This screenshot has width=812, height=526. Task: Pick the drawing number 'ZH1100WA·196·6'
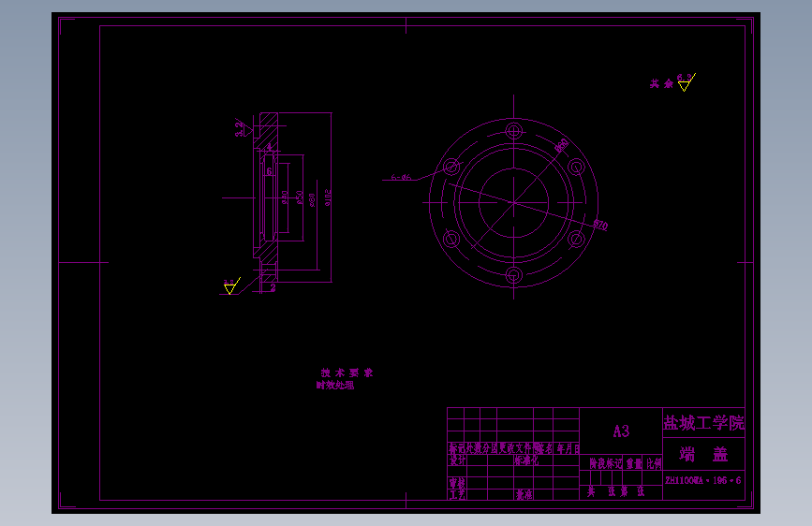(702, 480)
